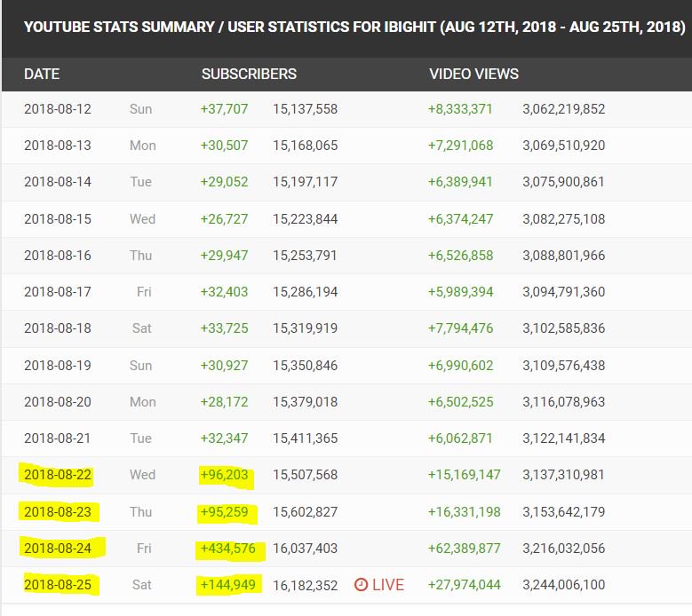
Task: Click subscriber total 15,319,919
Action: coord(305,328)
